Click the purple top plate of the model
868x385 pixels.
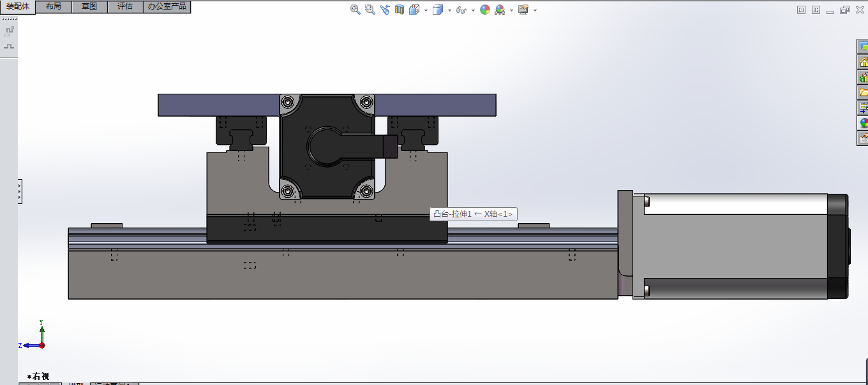click(217, 105)
